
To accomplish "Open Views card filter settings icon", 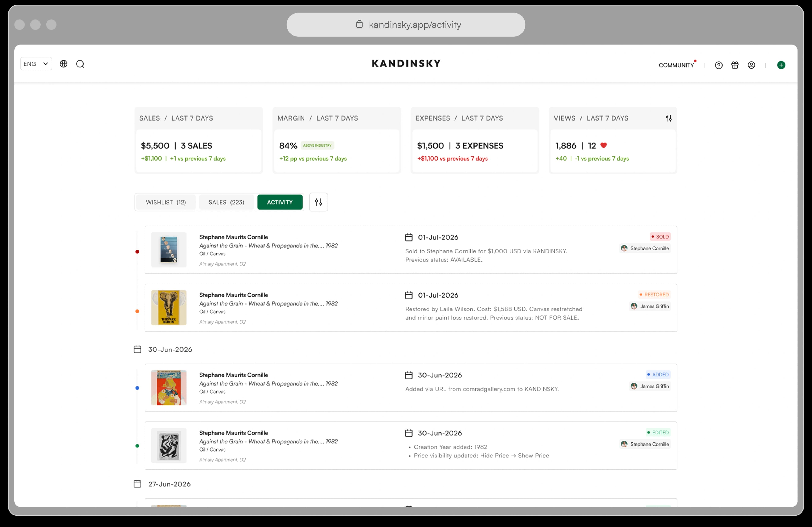I will pyautogui.click(x=669, y=118).
